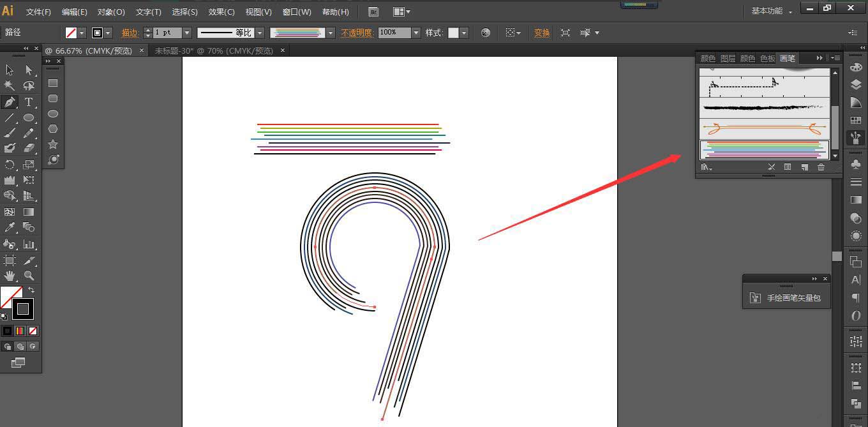Open arrange documents dropdown
Viewport: 868px width, 427px height.
[x=401, y=11]
